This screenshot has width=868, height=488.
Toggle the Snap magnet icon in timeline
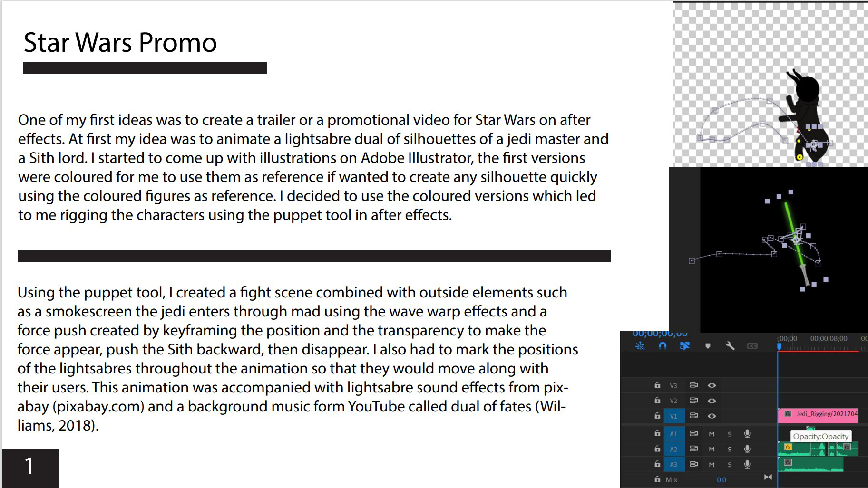click(x=663, y=346)
